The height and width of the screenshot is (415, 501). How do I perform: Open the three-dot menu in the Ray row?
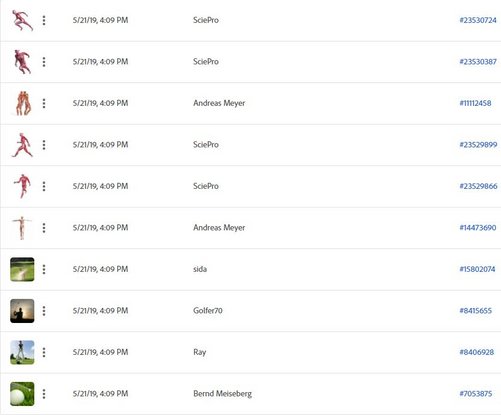click(44, 352)
